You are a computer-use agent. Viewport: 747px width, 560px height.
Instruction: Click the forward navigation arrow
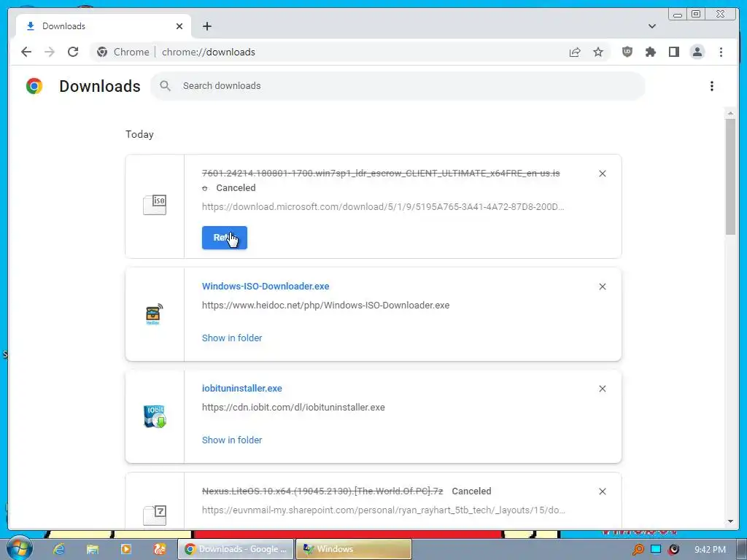(x=50, y=52)
